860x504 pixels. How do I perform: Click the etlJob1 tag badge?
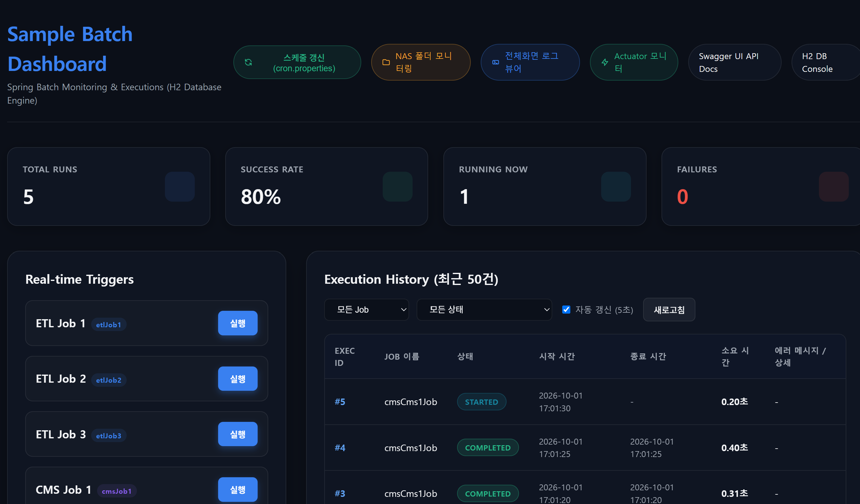coord(109,324)
